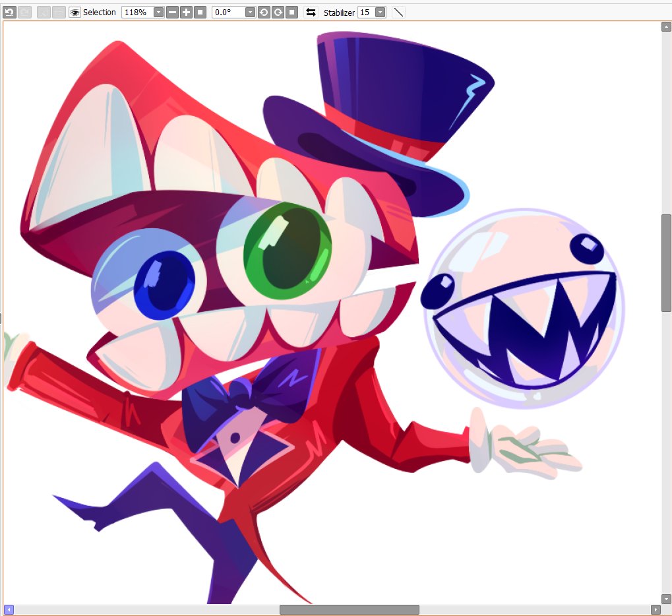Rotate the canvas clockwise

pos(278,13)
